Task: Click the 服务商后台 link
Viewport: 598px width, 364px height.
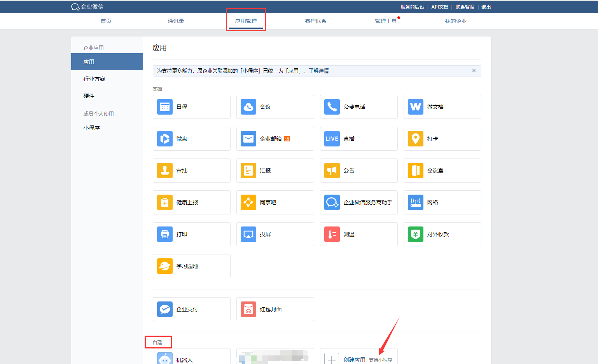Action: pos(413,7)
